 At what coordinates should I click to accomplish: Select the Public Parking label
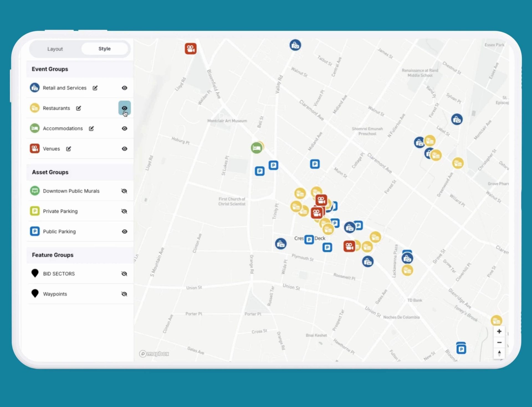(x=59, y=232)
